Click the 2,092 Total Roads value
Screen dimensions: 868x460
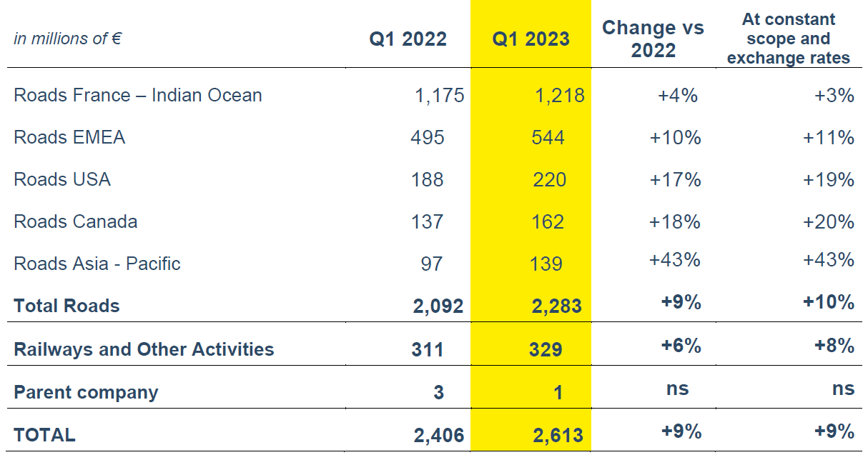(x=438, y=306)
